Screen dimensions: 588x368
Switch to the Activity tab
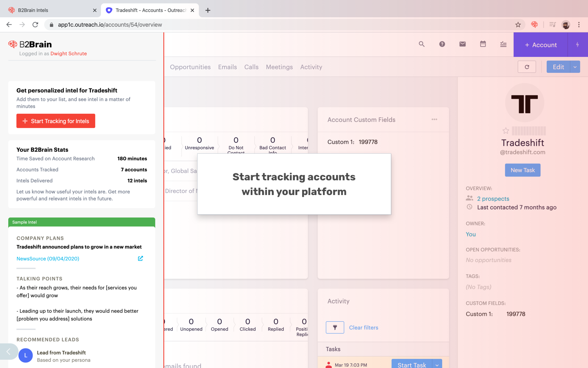coord(311,67)
